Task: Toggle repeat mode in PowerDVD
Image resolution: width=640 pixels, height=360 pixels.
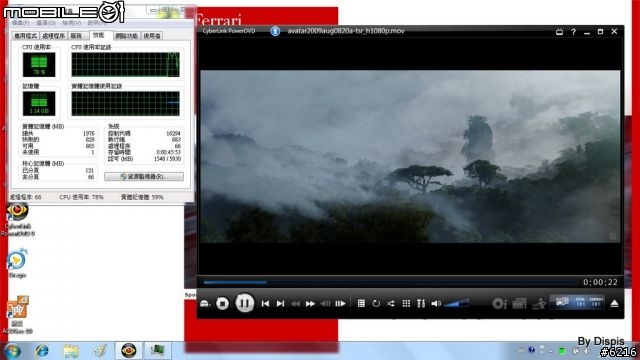Action: pyautogui.click(x=376, y=303)
